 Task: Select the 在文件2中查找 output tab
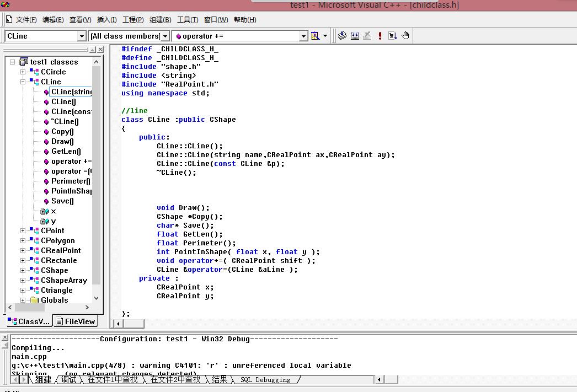coord(175,379)
